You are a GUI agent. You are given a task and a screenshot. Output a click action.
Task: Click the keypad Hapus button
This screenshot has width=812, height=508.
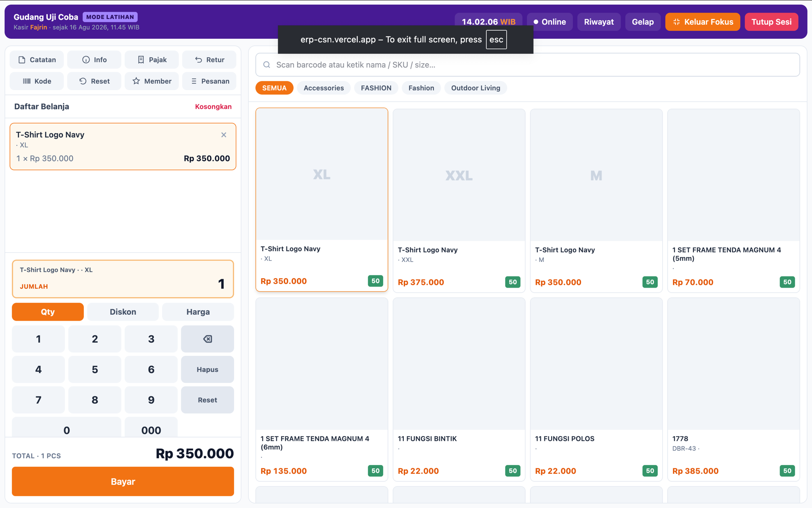click(208, 369)
